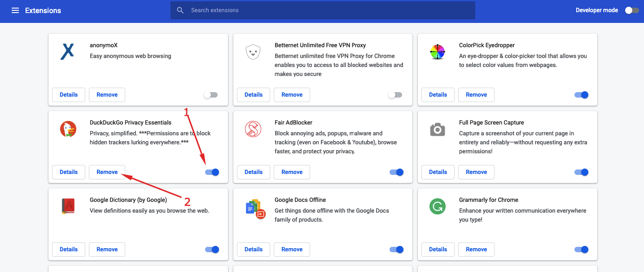Disable the Grammarly for Chrome toggle
644x272 pixels.
click(x=581, y=249)
